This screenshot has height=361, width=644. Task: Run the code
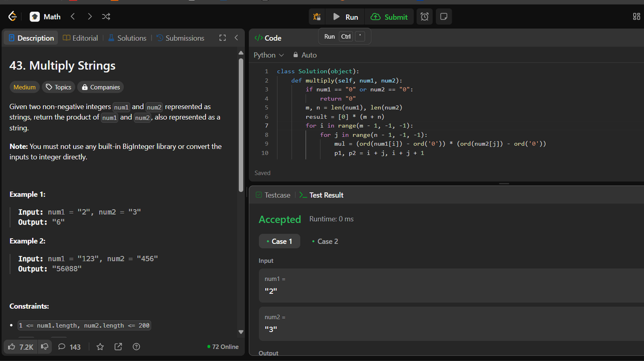point(346,17)
